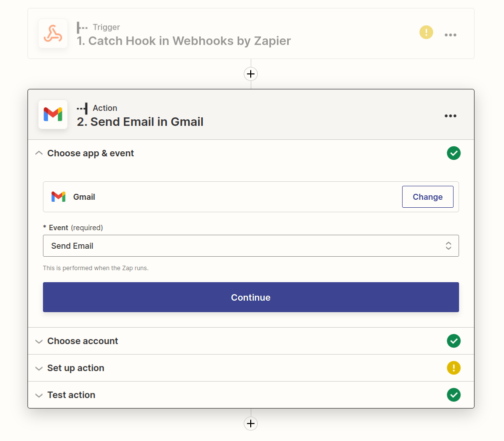504x441 pixels.
Task: Click the Webhooks by Zapier trigger icon
Action: pos(52,33)
